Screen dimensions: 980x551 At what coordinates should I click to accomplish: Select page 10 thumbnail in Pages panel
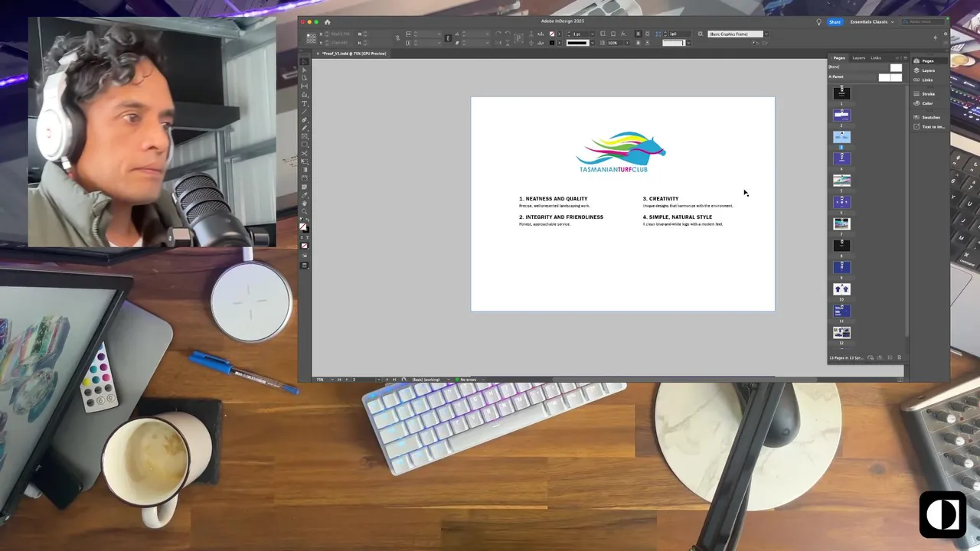click(841, 289)
